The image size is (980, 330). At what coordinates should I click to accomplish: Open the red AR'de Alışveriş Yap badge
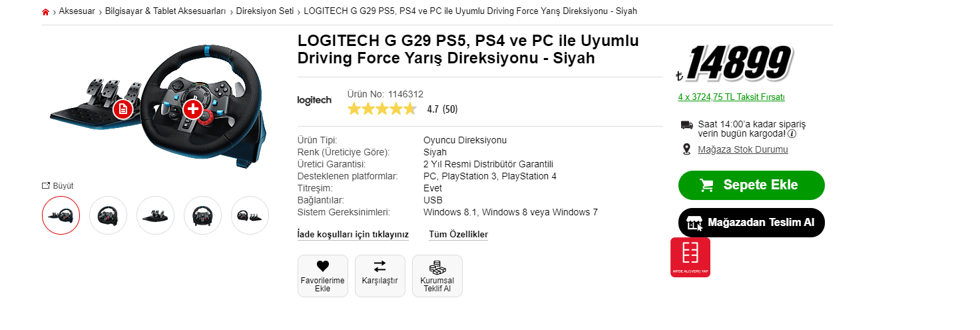pyautogui.click(x=690, y=257)
